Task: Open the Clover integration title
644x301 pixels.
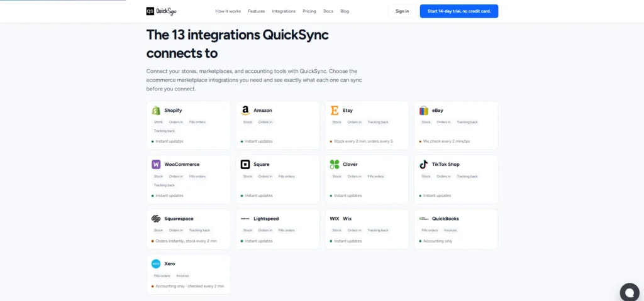Action: click(350, 164)
